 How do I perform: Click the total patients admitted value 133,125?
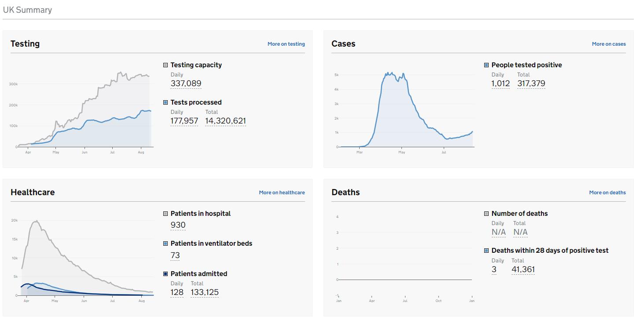click(x=204, y=292)
